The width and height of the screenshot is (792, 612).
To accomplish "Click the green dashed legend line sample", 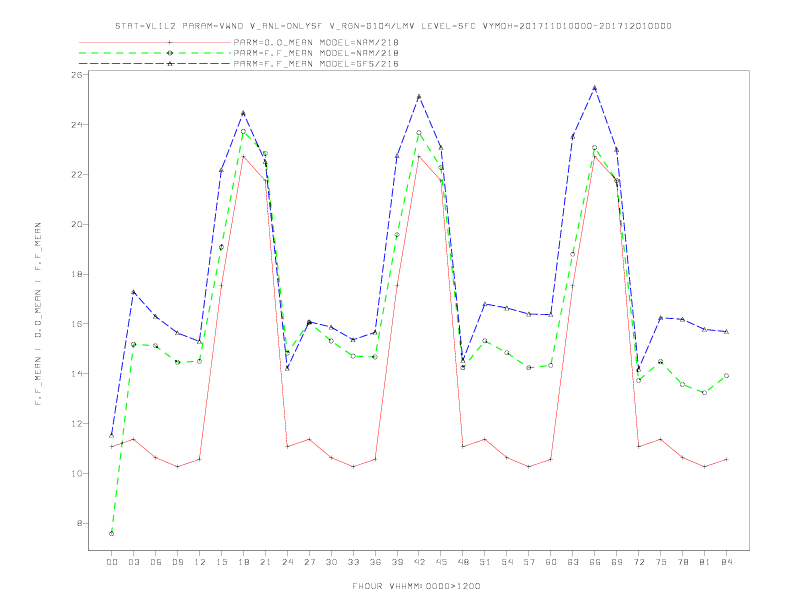I will [x=155, y=53].
